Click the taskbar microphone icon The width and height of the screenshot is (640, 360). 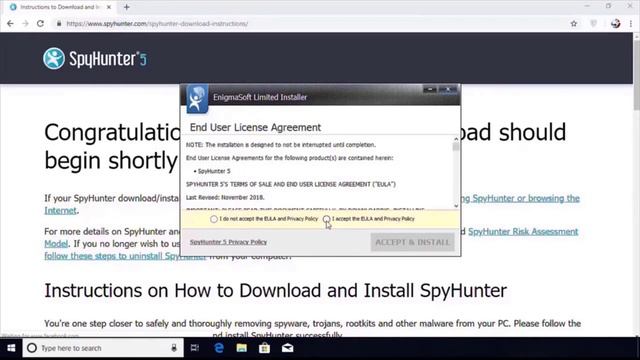tap(174, 348)
